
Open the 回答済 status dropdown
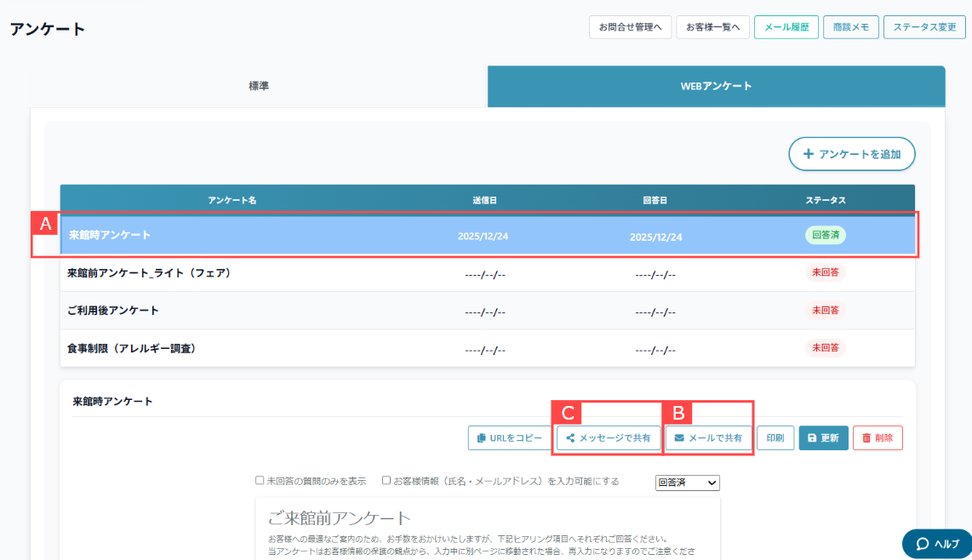coord(688,483)
